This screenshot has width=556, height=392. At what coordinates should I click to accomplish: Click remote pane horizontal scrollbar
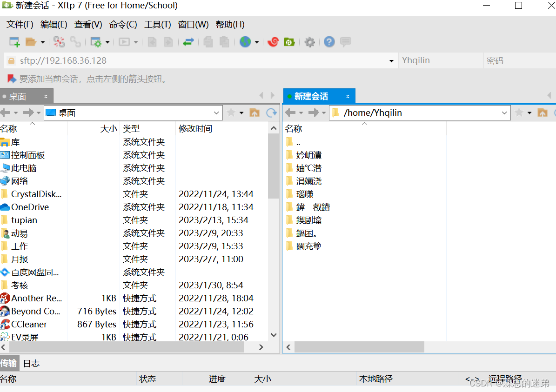tap(359, 347)
